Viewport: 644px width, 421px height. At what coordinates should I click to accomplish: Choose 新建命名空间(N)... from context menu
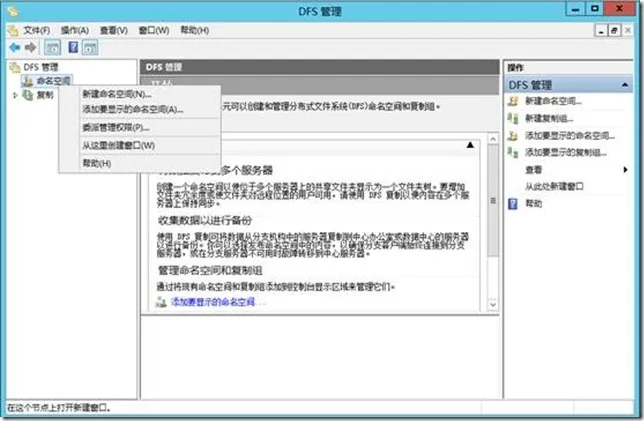[140, 94]
